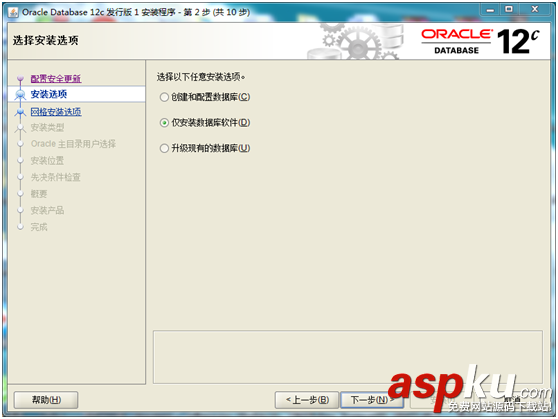Viewport: 558px width, 419px height.
Task: Maximize the Oracle installer window
Action: pyautogui.click(x=509, y=10)
